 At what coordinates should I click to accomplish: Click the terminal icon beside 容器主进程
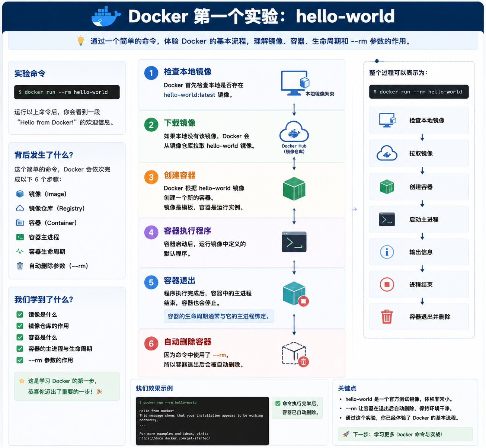(20, 237)
